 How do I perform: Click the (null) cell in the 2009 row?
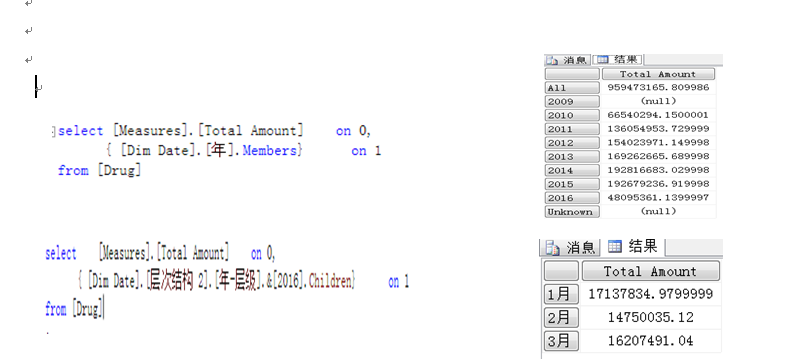coord(658,101)
